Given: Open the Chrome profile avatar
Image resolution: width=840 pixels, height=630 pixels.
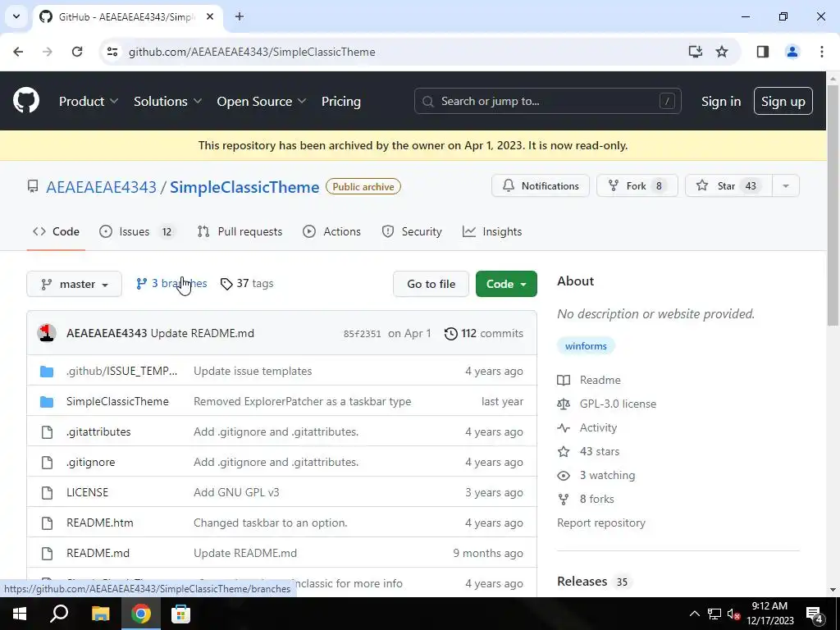Looking at the screenshot, I should click(x=792, y=52).
